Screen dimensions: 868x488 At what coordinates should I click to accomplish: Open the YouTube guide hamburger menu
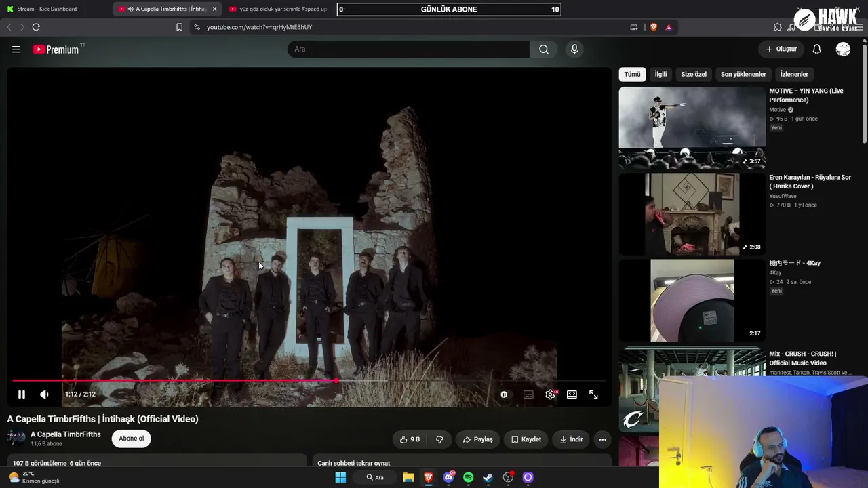pos(16,49)
